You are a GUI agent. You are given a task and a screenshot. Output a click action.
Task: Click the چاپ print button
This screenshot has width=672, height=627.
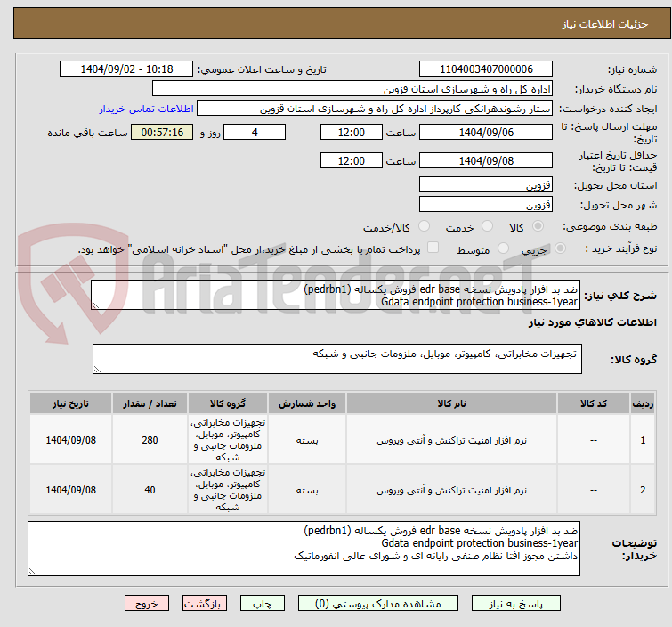pos(262,604)
